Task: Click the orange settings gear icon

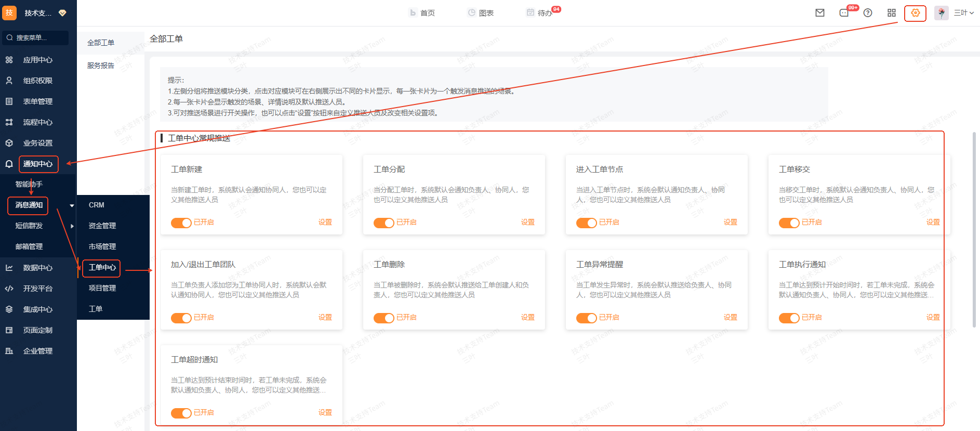Action: point(915,13)
